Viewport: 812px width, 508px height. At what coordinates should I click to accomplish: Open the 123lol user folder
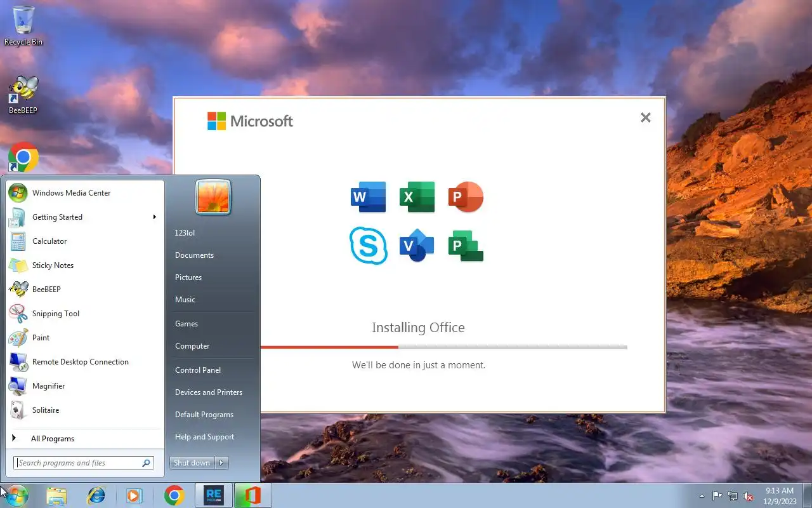click(x=213, y=232)
